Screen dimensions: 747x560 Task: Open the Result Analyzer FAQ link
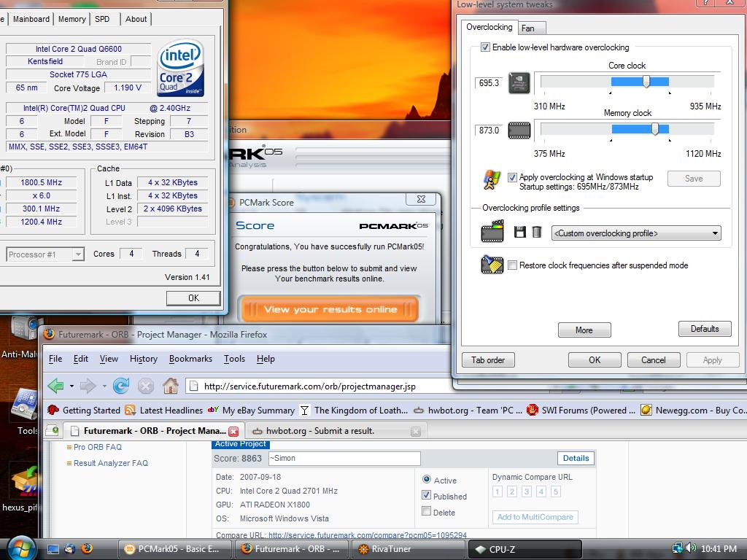click(111, 463)
